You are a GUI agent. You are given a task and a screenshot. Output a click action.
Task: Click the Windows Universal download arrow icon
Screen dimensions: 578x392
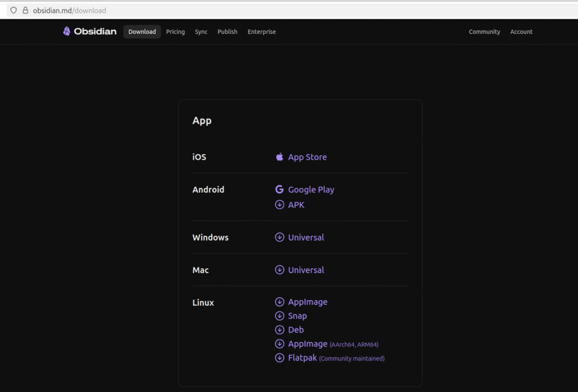[x=279, y=237]
